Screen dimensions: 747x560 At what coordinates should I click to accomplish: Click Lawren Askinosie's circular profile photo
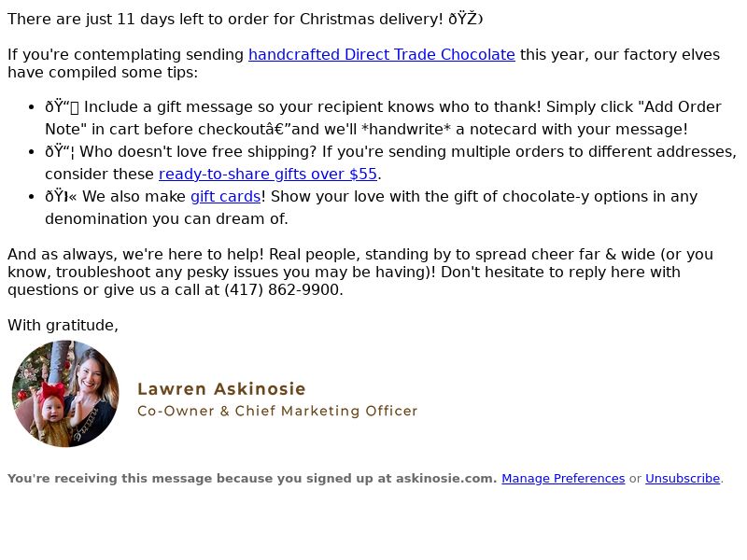[x=65, y=394]
